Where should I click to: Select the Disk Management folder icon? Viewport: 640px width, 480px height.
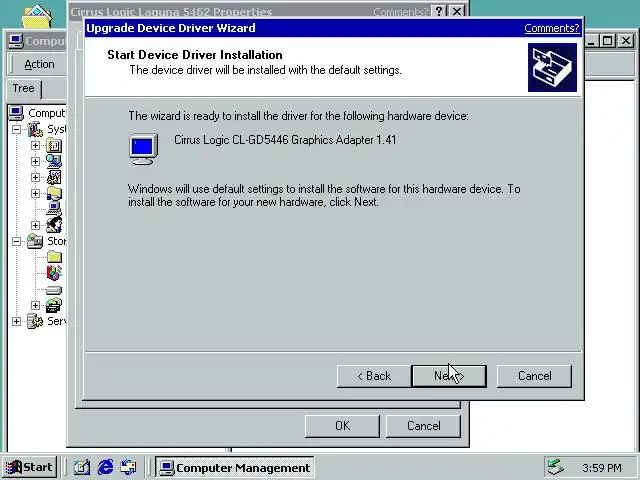54,257
